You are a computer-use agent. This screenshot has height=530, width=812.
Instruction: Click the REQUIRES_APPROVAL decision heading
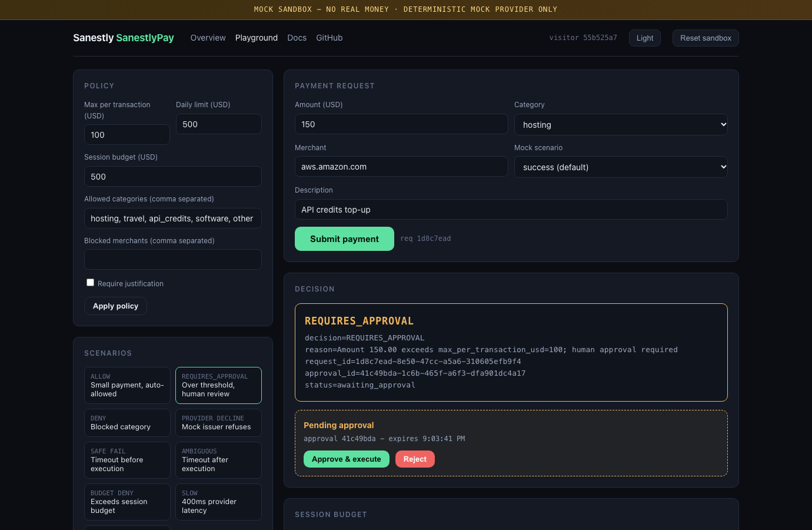[359, 321]
